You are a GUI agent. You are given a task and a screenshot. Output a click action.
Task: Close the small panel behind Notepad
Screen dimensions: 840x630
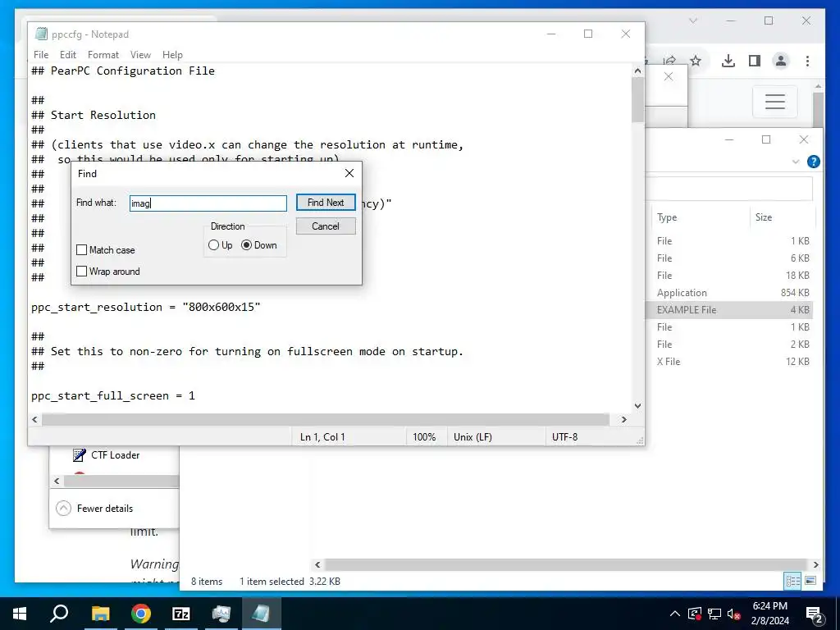[x=668, y=76]
